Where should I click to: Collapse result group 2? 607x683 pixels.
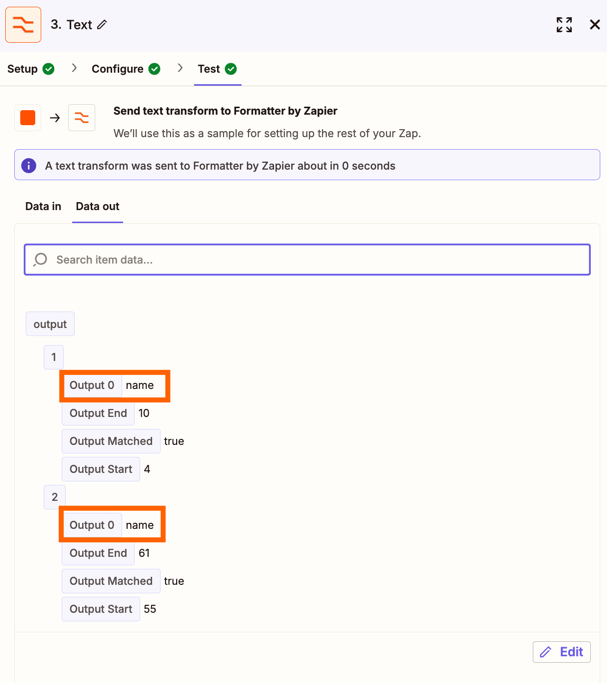(54, 497)
